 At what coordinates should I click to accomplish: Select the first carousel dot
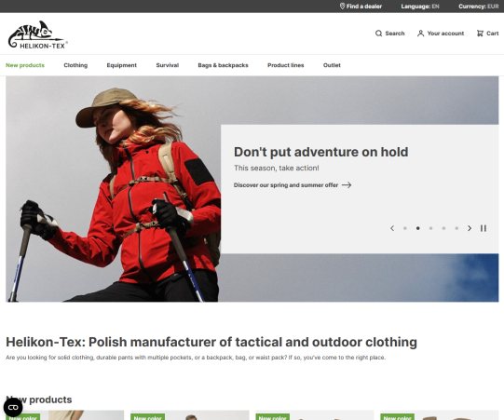405,228
